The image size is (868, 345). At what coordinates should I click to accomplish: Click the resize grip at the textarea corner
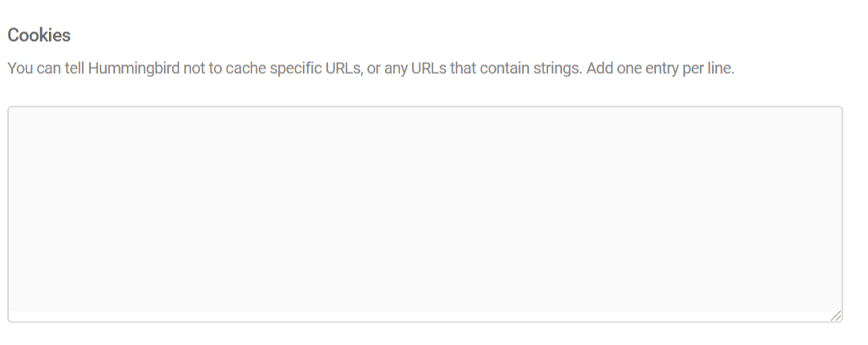(x=837, y=317)
